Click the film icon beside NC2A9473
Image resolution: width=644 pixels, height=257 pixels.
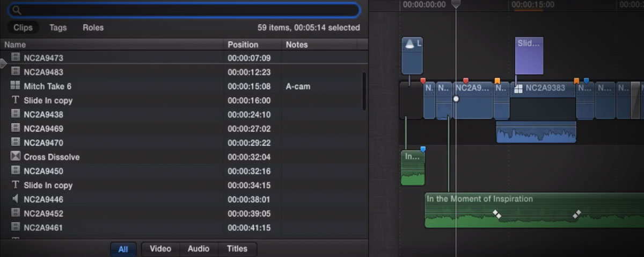tap(16, 58)
